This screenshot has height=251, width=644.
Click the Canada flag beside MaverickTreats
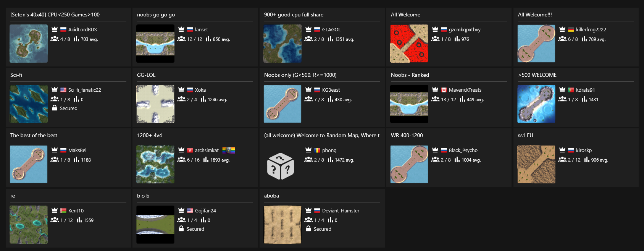[x=444, y=90]
